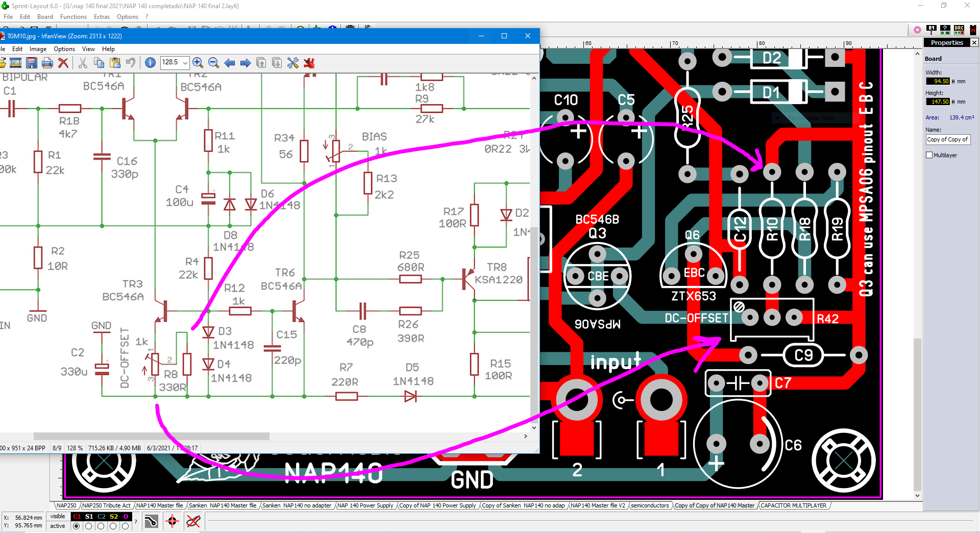This screenshot has height=533, width=980.
Task: Go to next page in IrfanView
Action: 277,63
